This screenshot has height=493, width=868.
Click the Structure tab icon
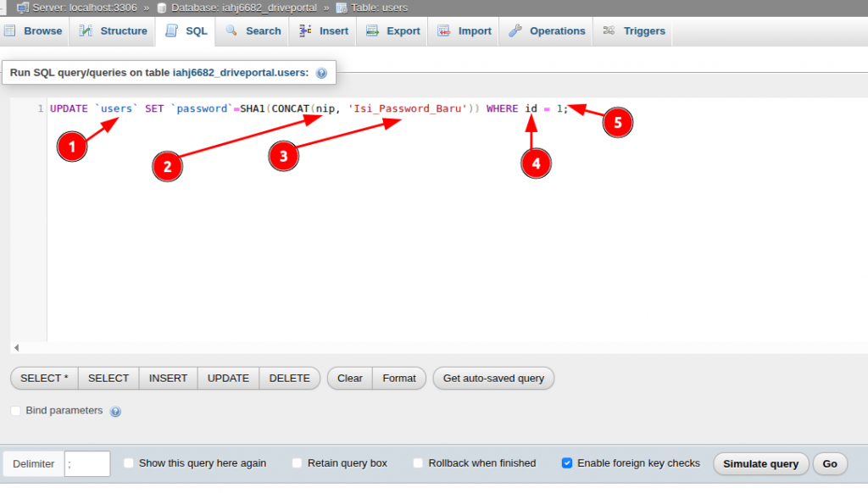click(x=86, y=30)
